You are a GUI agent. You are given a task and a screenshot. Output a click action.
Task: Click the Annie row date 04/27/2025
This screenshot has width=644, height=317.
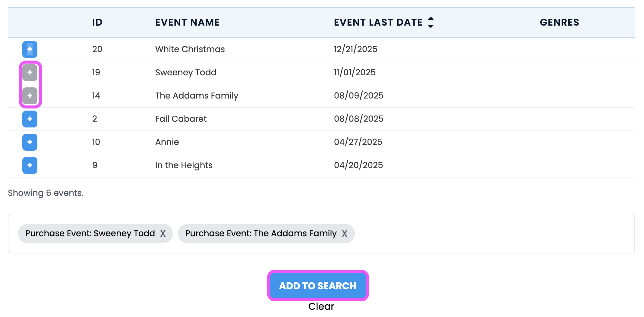[x=358, y=142]
